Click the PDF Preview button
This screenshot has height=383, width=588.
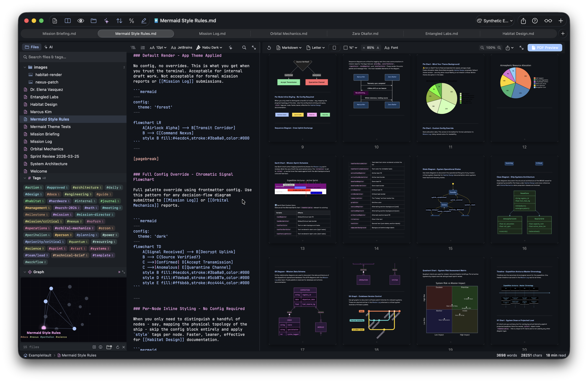click(x=545, y=48)
